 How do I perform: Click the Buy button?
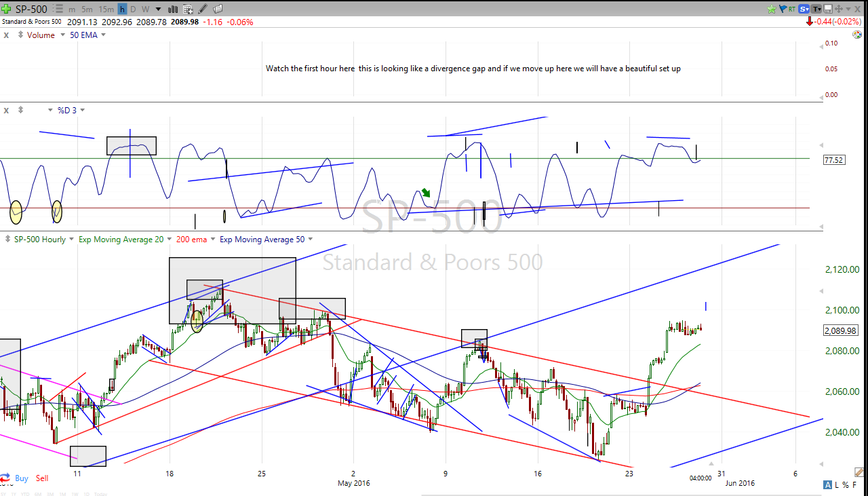(21, 478)
